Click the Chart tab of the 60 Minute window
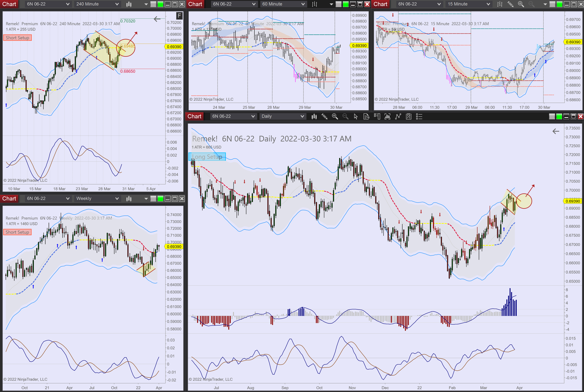The image size is (584, 392). tap(195, 4)
